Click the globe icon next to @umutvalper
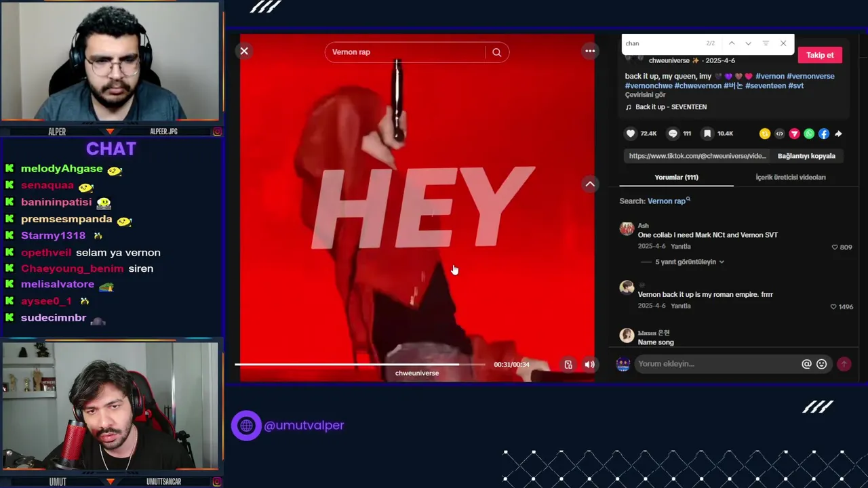The width and height of the screenshot is (868, 488). tap(246, 426)
